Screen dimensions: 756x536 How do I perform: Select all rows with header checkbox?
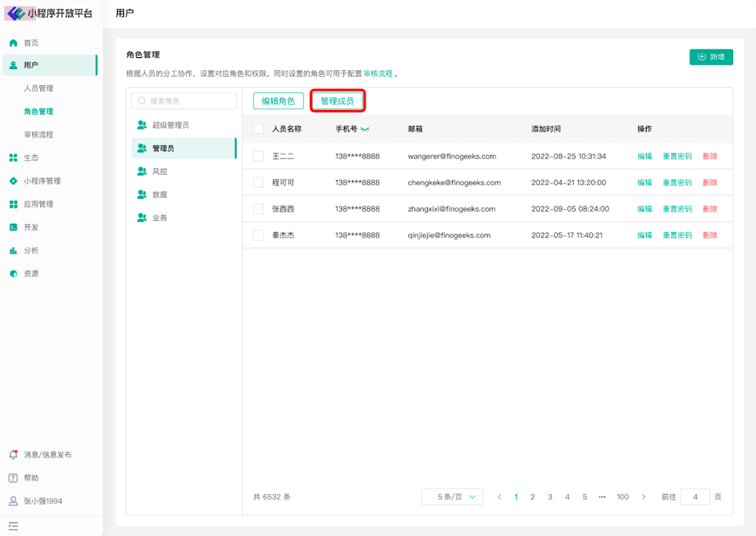tap(259, 129)
